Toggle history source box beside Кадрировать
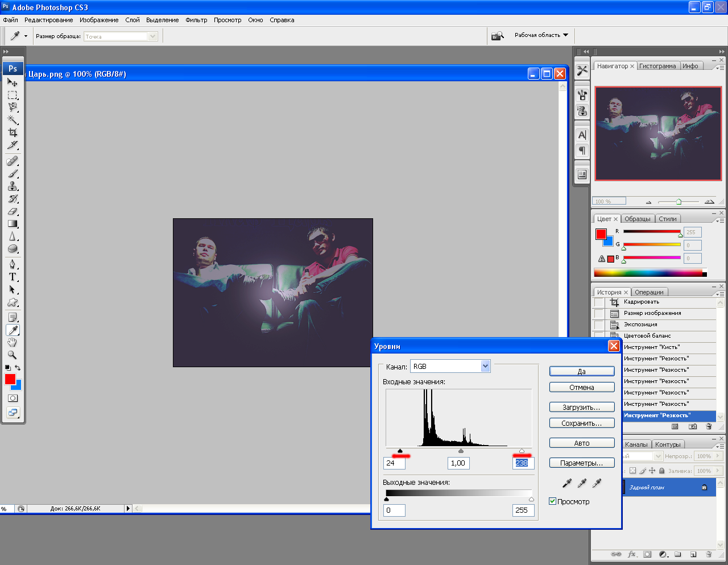Screen dimensions: 728x565 coord(599,302)
